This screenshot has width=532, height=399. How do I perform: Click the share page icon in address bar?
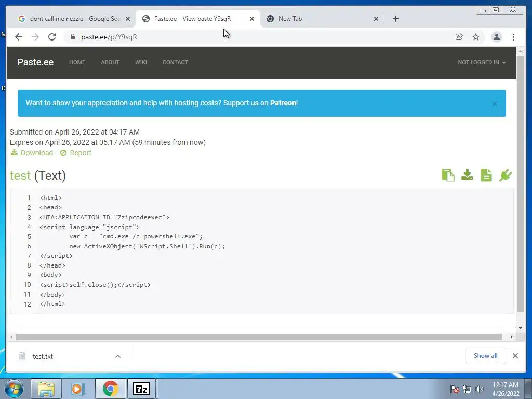[459, 37]
